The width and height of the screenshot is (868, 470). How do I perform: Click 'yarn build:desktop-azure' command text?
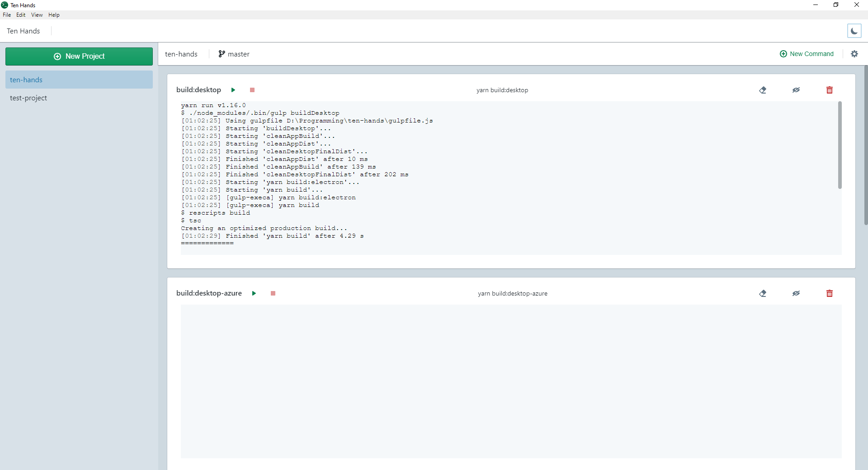coord(513,293)
